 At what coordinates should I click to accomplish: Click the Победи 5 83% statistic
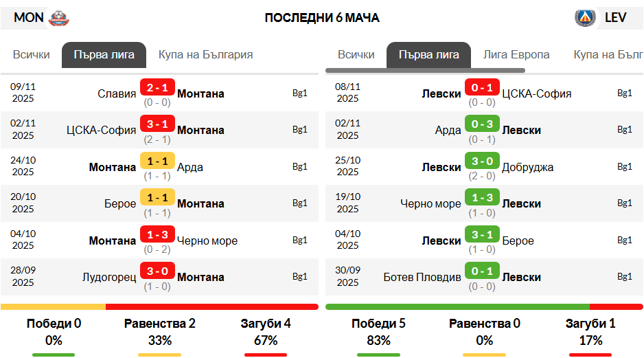click(x=378, y=332)
